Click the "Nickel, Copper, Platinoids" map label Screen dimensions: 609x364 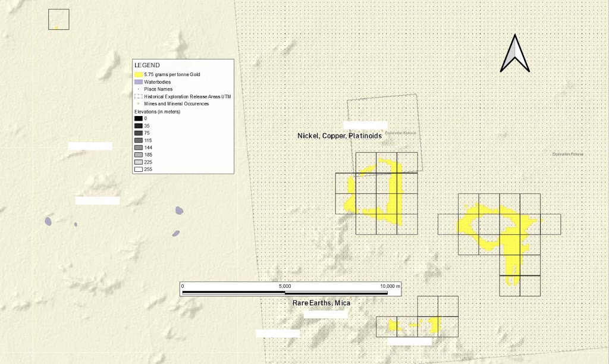click(x=339, y=136)
